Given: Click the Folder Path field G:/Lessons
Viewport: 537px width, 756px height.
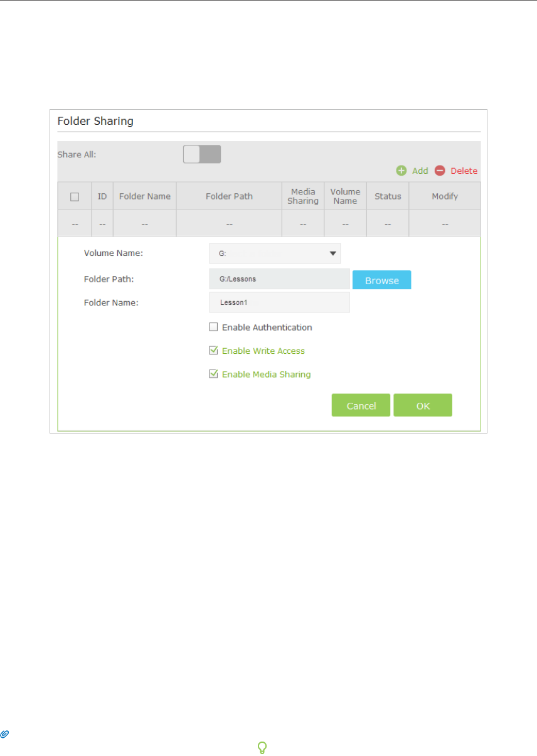Looking at the screenshot, I should click(279, 279).
